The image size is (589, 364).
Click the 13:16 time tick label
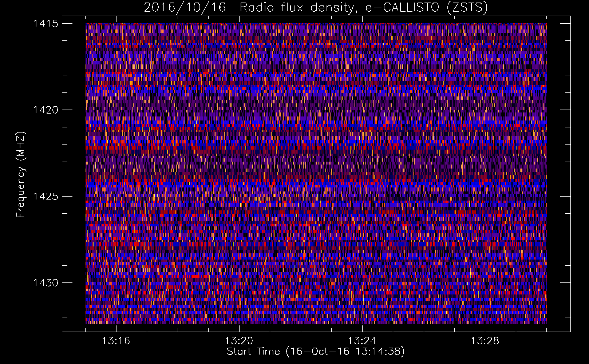[x=116, y=341]
